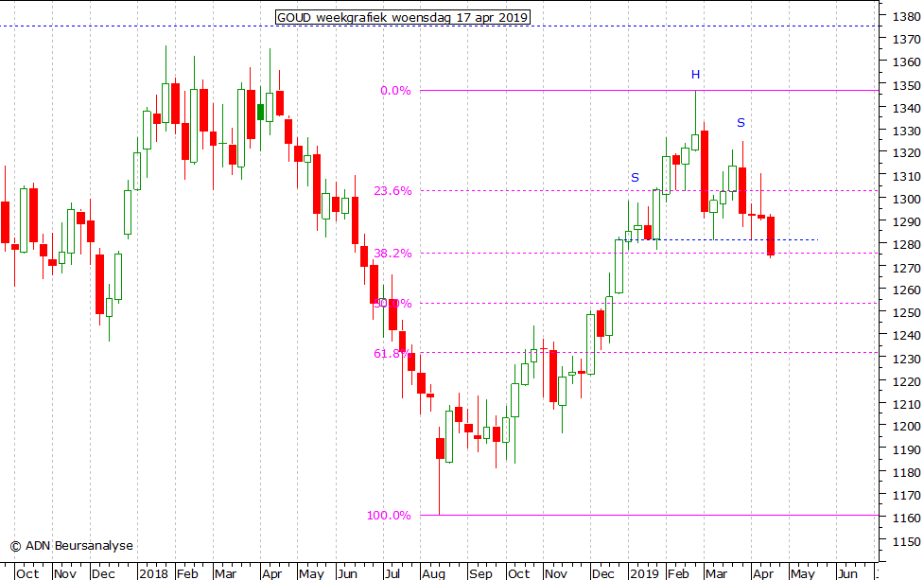Click the 2018 label on time axis
This screenshot has width=924, height=580.
(x=154, y=573)
